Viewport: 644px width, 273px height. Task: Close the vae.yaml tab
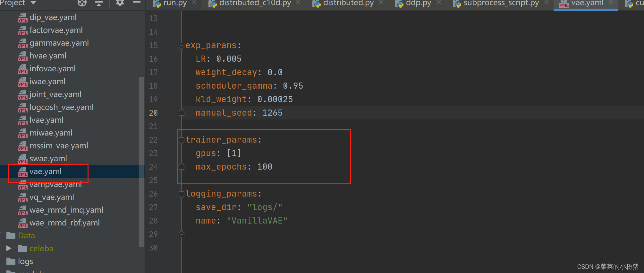[611, 3]
